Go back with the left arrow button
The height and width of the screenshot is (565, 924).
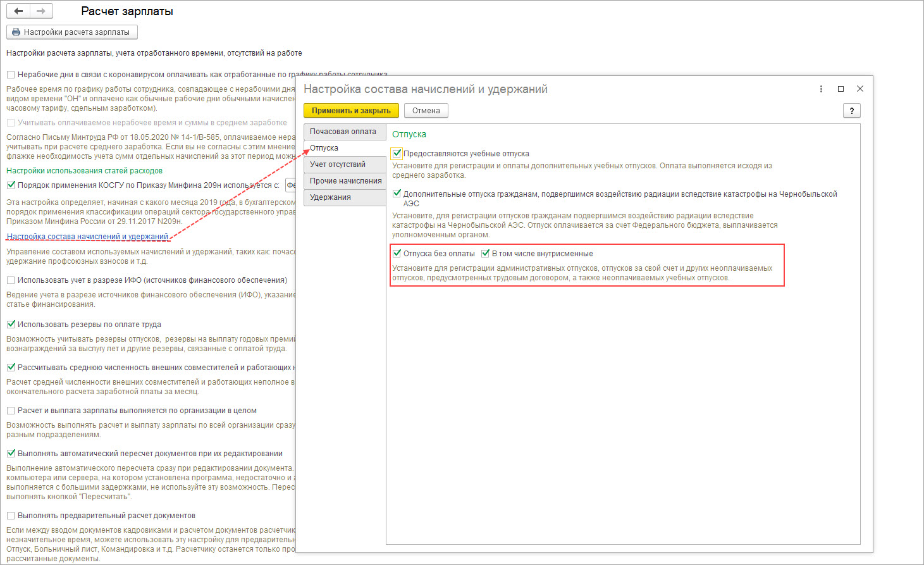click(x=18, y=11)
